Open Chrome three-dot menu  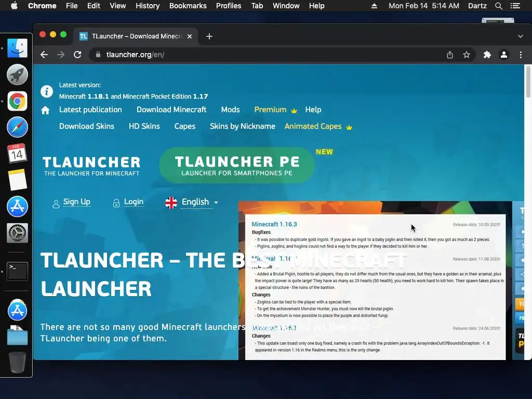[x=521, y=55]
